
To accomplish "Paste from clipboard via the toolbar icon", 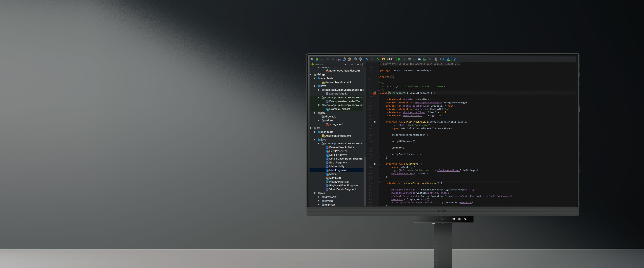I will [x=350, y=59].
